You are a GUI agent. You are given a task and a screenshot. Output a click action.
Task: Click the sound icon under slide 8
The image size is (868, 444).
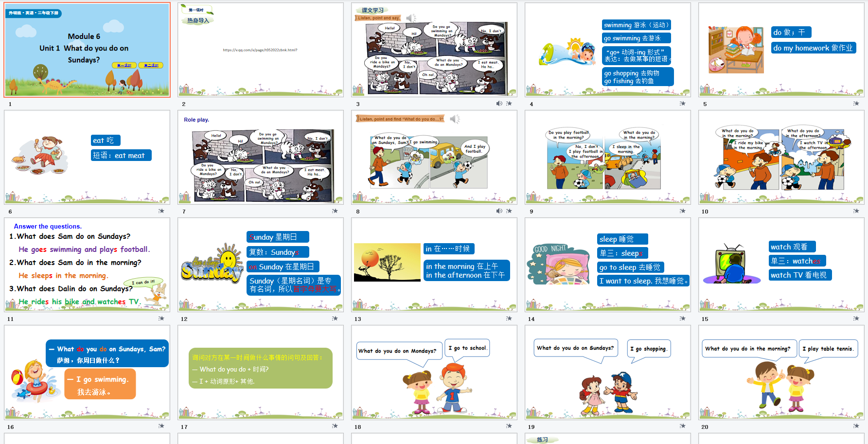pyautogui.click(x=499, y=211)
